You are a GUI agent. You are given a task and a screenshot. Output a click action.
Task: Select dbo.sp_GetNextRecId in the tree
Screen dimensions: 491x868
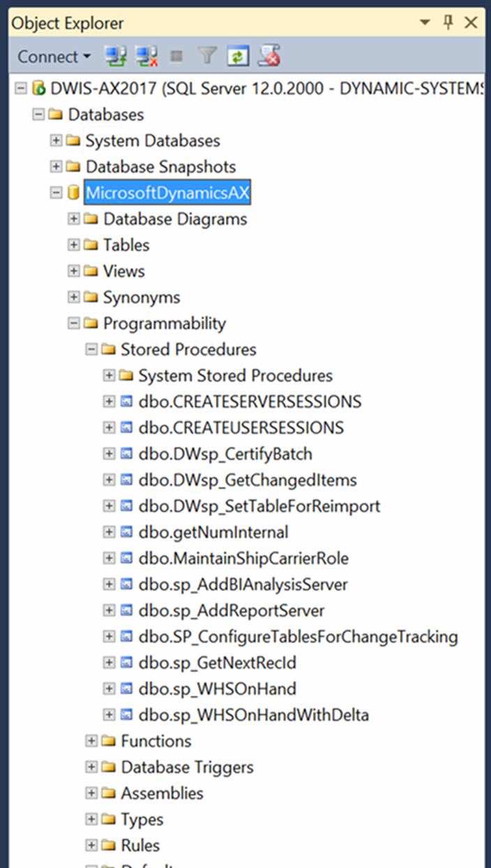point(222,662)
